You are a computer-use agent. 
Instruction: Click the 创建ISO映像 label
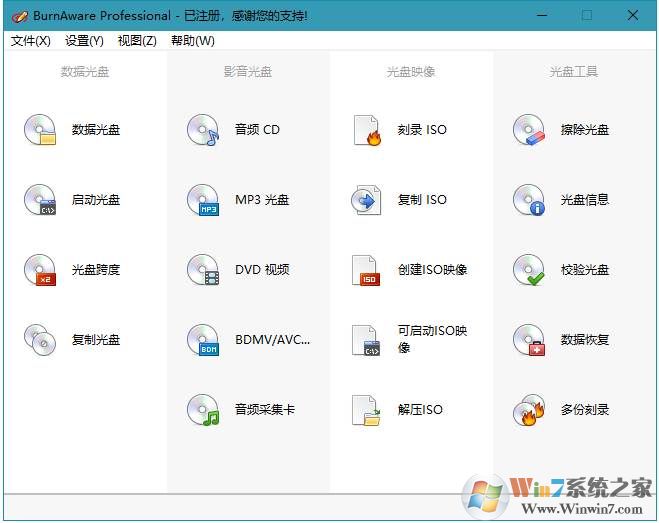pyautogui.click(x=432, y=270)
